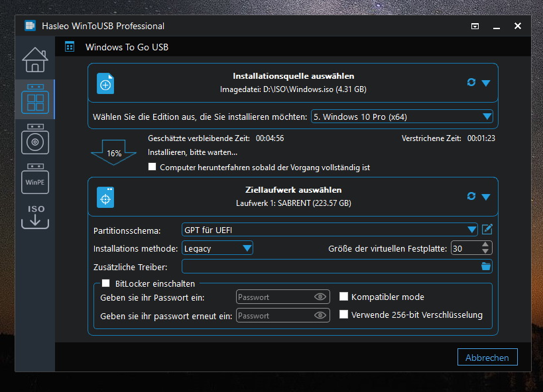Click the Installieren, bitte warten status text

[192, 152]
